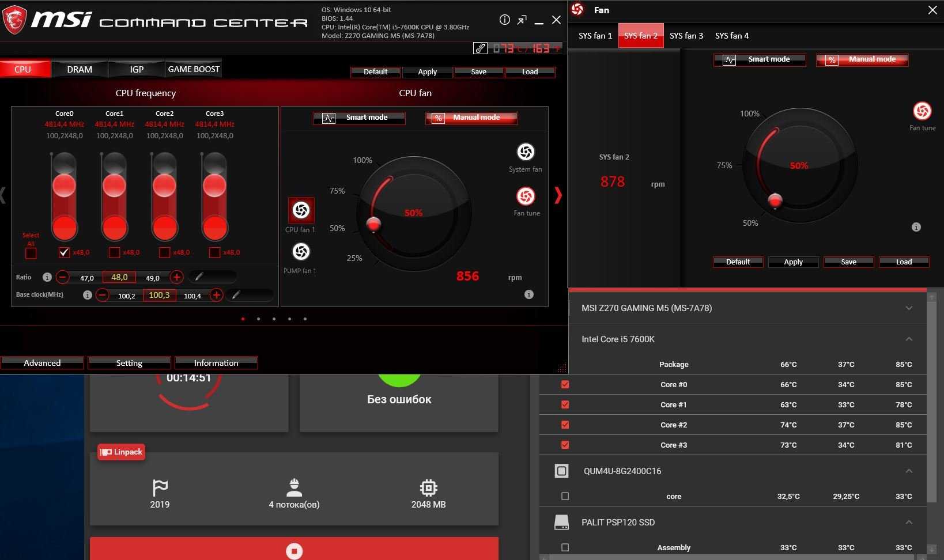Screen dimensions: 944x560
Task: Expand the MSI Z270 GAMING M5 section
Action: pos(909,308)
